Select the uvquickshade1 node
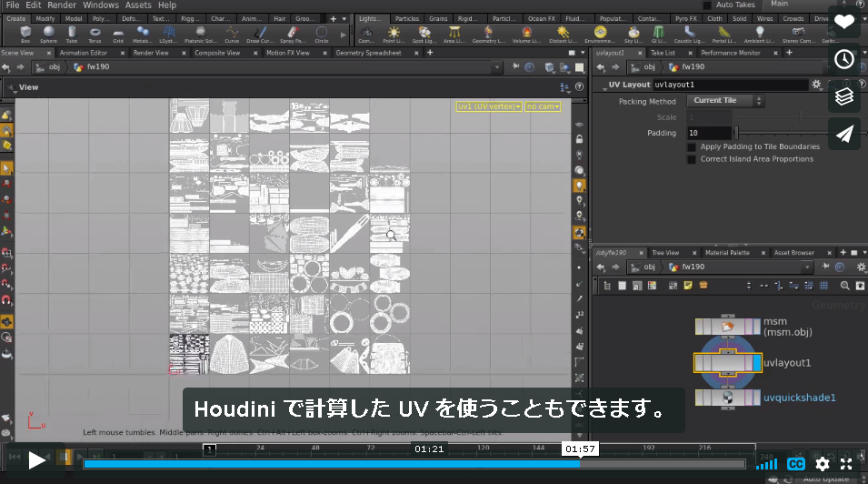The height and width of the screenshot is (484, 868). pos(799,398)
